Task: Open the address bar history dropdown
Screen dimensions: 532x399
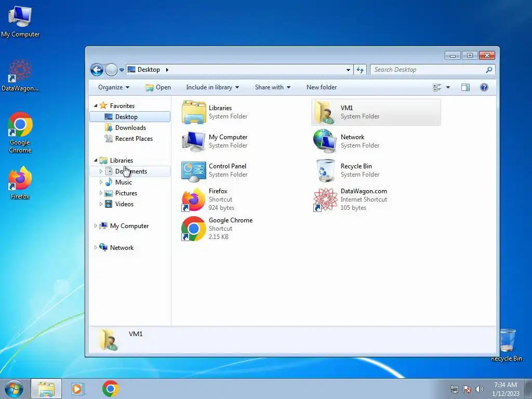Action: point(348,70)
